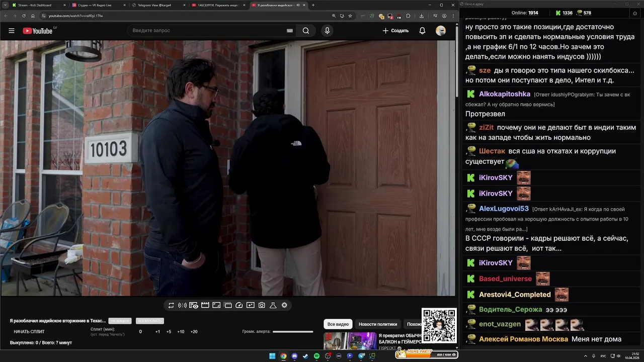644x362 pixels.
Task: Add +10 minutes to split
Action: (181, 332)
